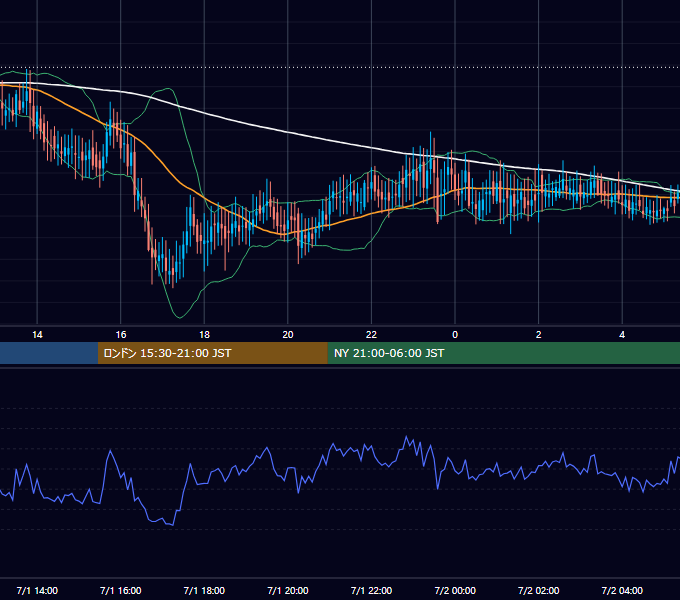The height and width of the screenshot is (600, 680).
Task: Click the 7/1 14:00 time label
Action: tap(37, 590)
